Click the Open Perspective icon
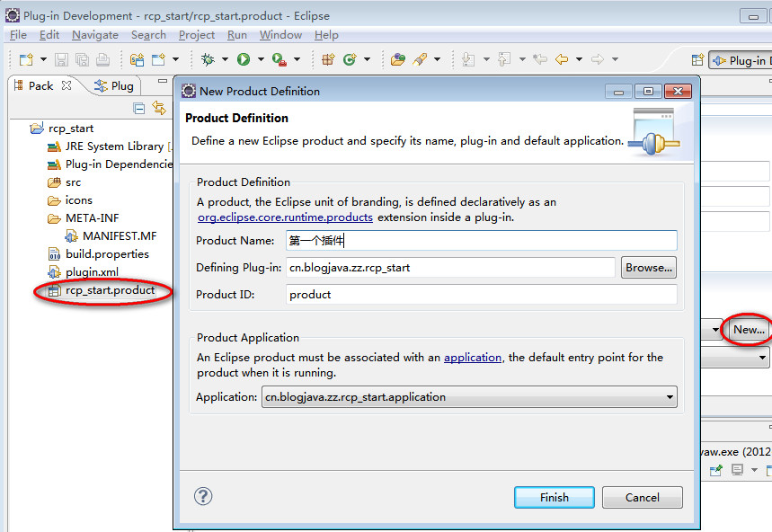The image size is (772, 532). [697, 60]
